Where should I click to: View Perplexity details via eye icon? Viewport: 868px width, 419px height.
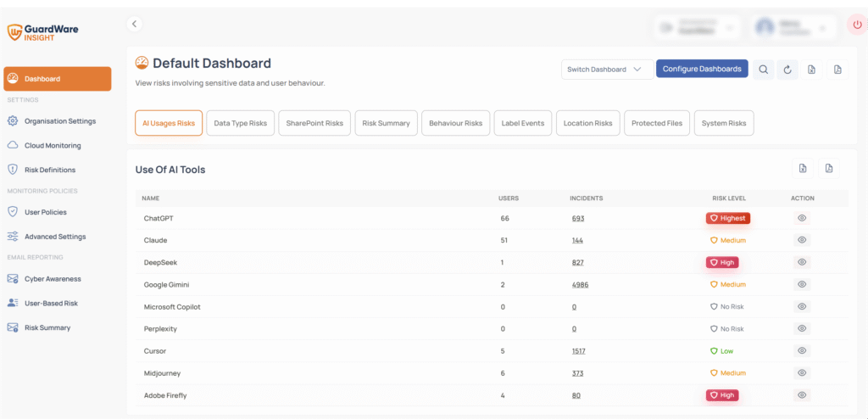point(802,328)
